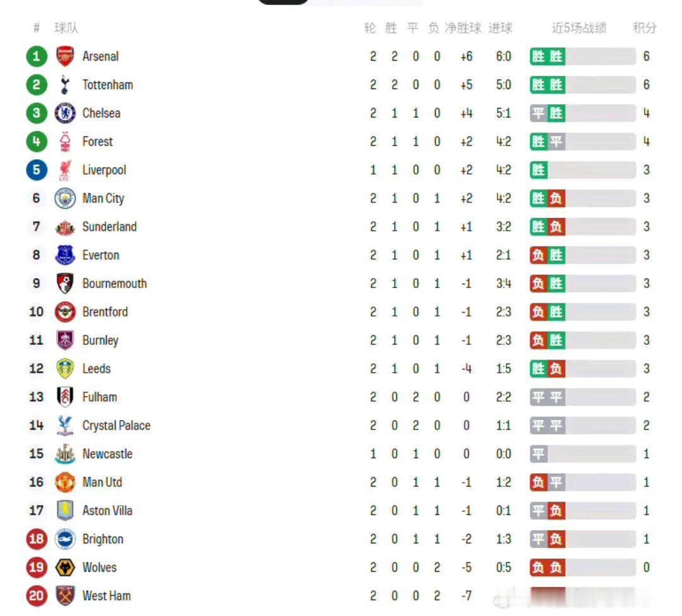The height and width of the screenshot is (616, 682).
Task: Click Arsenal's recent form bar
Action: [582, 56]
